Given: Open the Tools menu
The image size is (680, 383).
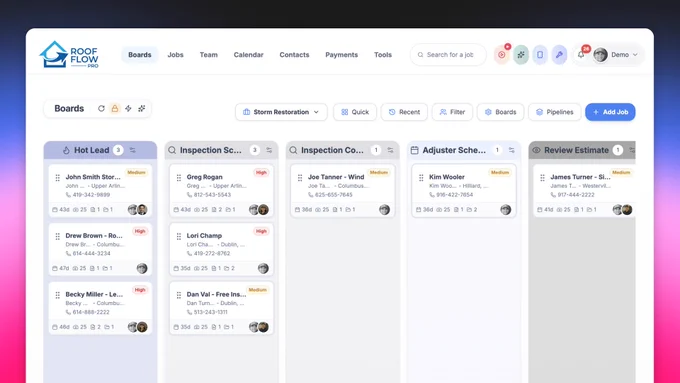Looking at the screenshot, I should tap(383, 55).
